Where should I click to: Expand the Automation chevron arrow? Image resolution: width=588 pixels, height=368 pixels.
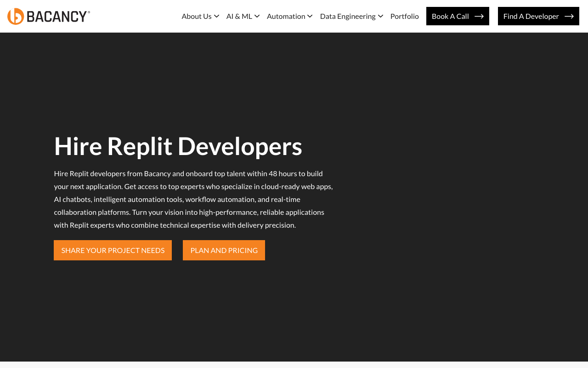[310, 16]
